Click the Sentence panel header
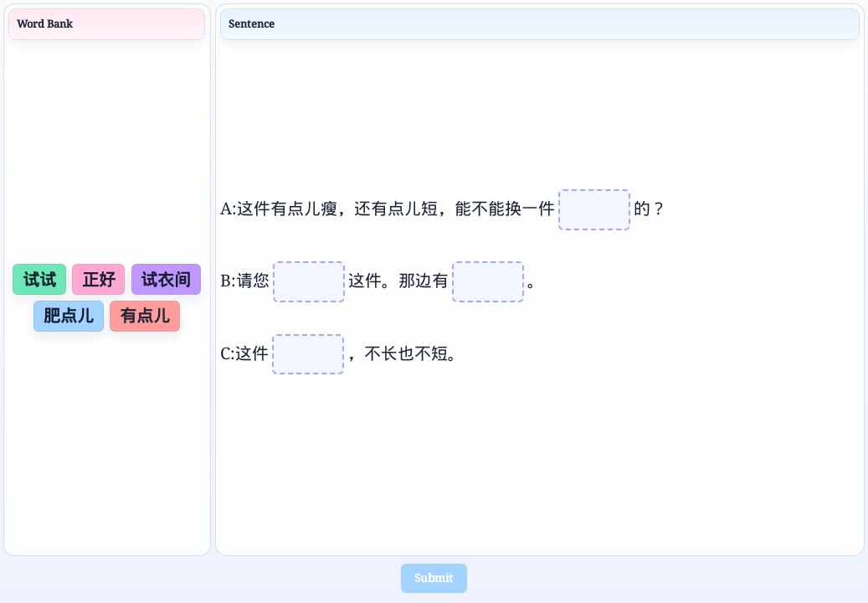The width and height of the screenshot is (868, 603). (540, 23)
